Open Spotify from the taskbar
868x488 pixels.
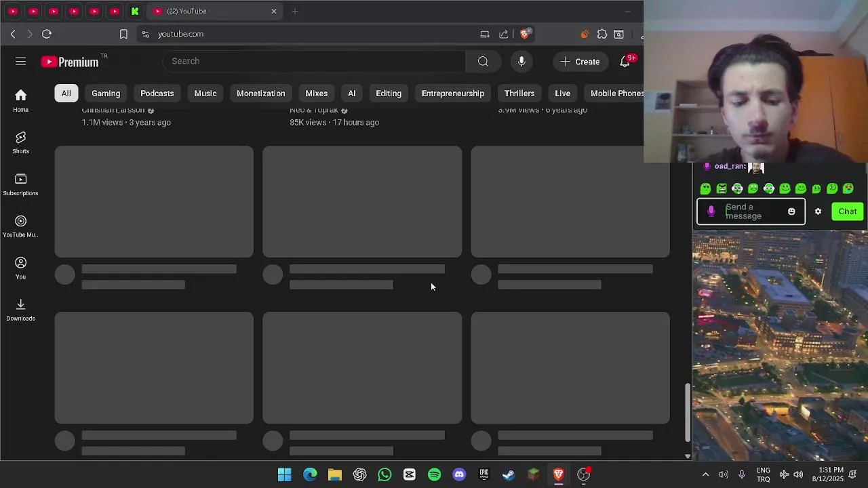coord(435,474)
